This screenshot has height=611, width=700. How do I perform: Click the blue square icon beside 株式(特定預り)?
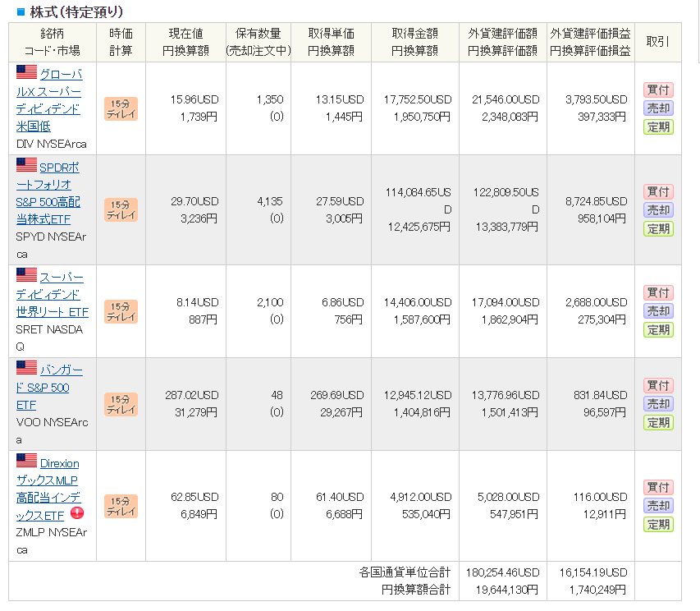pyautogui.click(x=21, y=12)
